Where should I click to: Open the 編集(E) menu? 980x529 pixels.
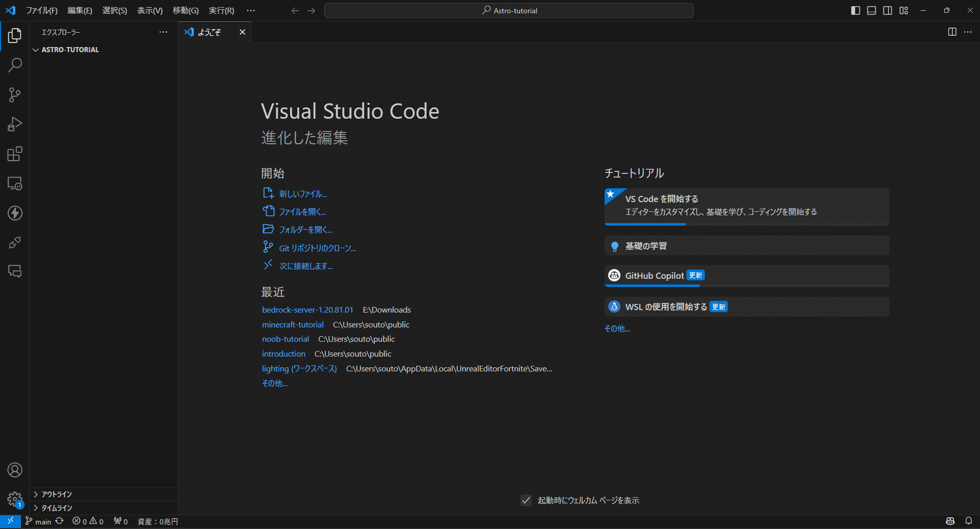coord(80,11)
